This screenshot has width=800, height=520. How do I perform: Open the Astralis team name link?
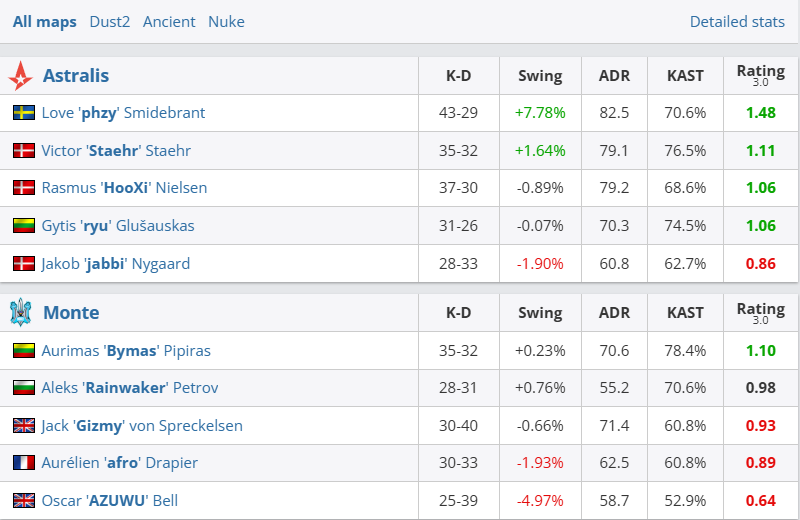point(76,76)
